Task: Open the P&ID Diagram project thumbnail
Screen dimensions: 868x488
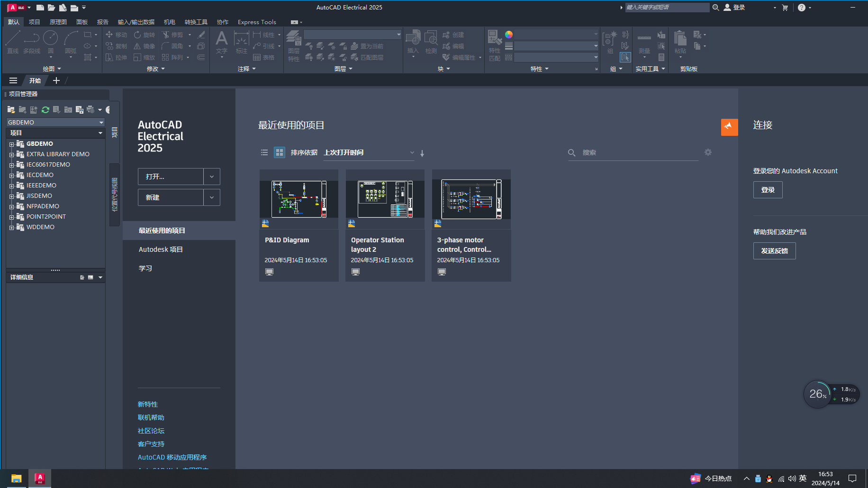Action: pos(299,199)
